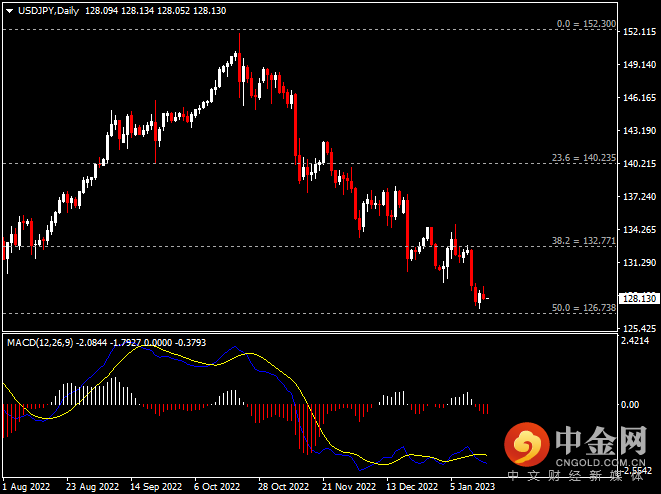Click the 13 Dec 2022 date marker
The image size is (661, 494).
(x=413, y=486)
